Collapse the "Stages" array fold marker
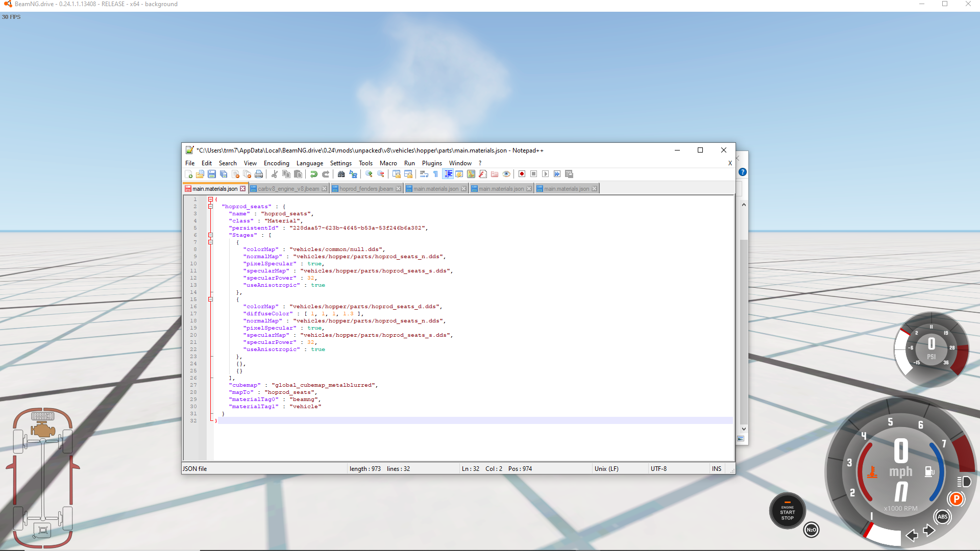Screen dimensions: 980x551 tap(210, 235)
